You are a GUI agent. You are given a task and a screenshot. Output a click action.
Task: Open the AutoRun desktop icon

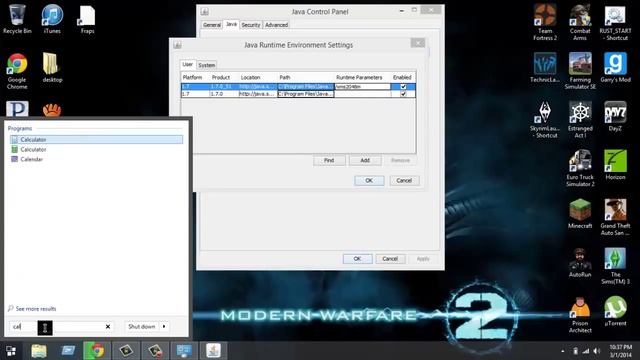click(580, 262)
